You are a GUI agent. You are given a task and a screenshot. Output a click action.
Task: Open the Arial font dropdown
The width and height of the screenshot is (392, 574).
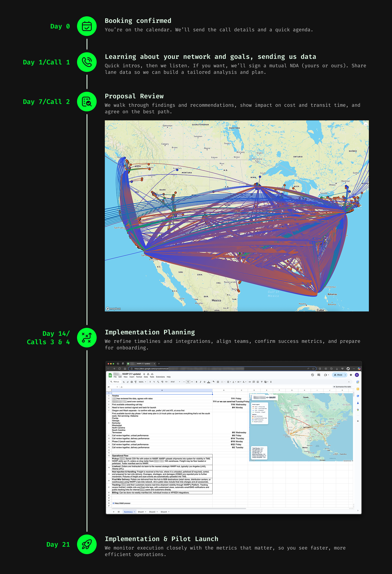(176, 382)
